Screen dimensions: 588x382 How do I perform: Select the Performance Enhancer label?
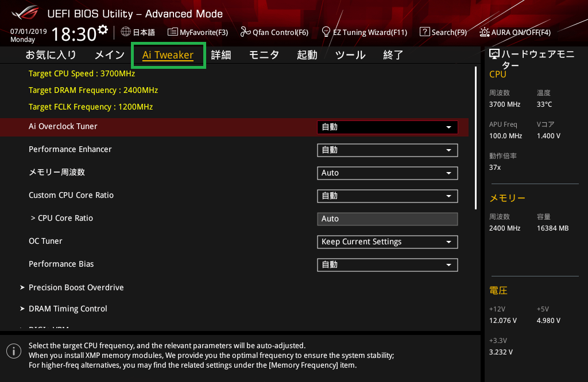coord(70,149)
